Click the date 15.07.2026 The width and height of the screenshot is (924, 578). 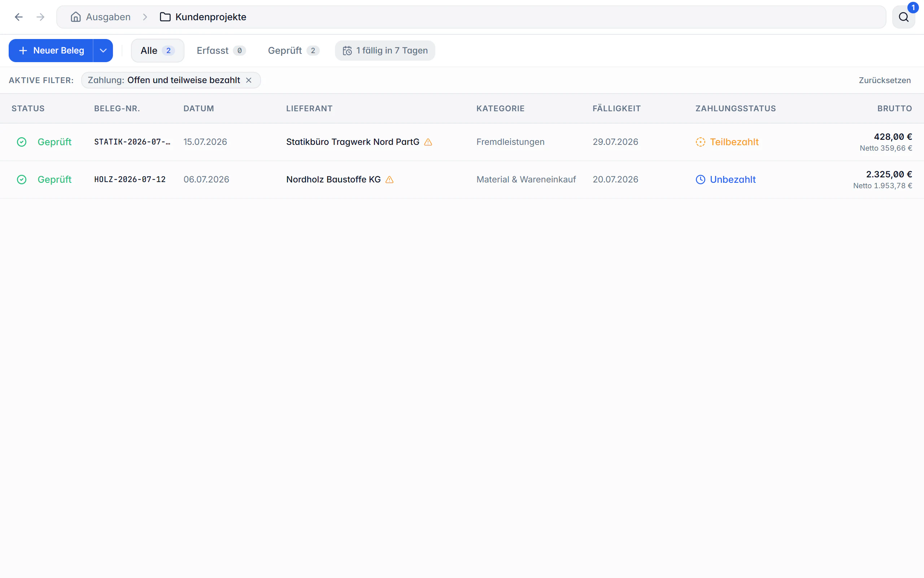205,142
